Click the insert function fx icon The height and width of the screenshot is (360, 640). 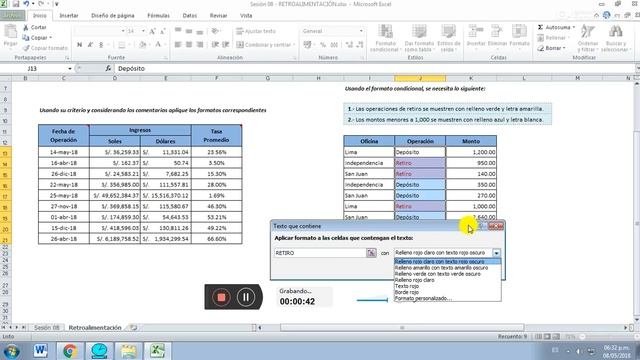108,69
